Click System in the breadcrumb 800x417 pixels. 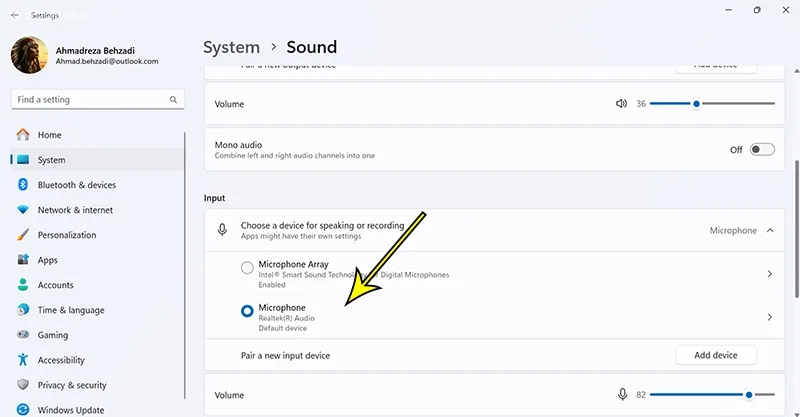231,47
